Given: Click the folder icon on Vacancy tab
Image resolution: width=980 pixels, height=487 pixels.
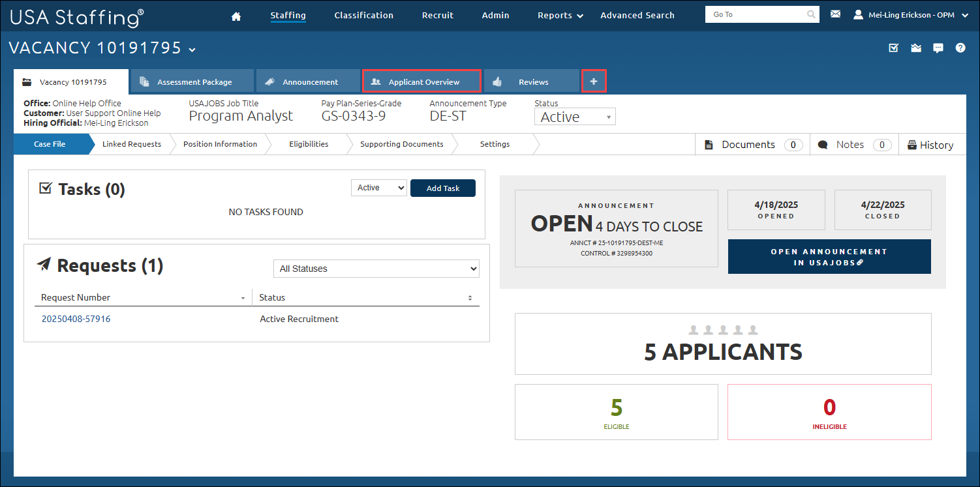Looking at the screenshot, I should coord(27,82).
